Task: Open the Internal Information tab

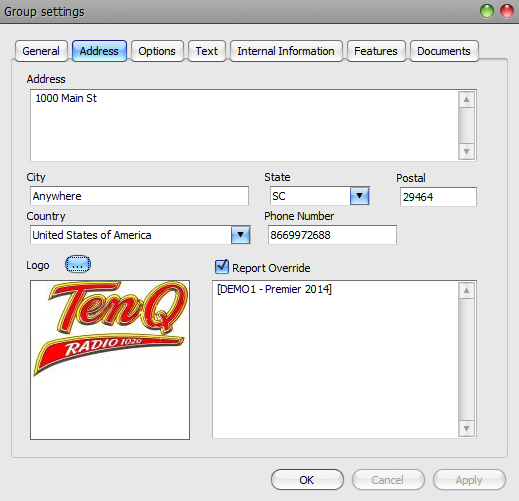Action: tap(286, 51)
